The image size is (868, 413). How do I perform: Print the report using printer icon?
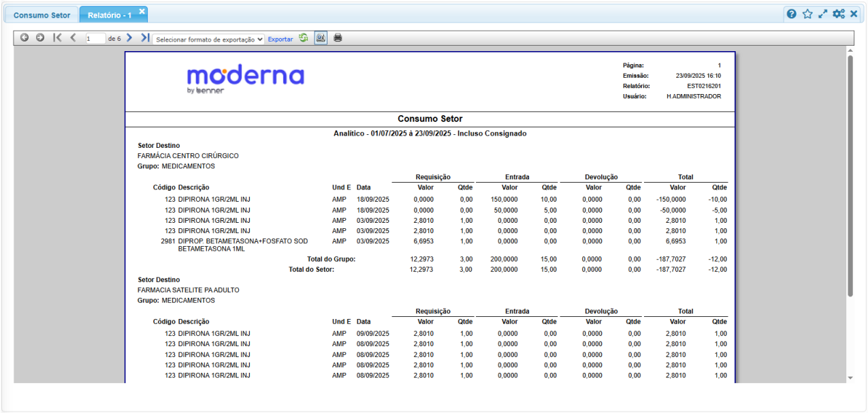pos(338,38)
